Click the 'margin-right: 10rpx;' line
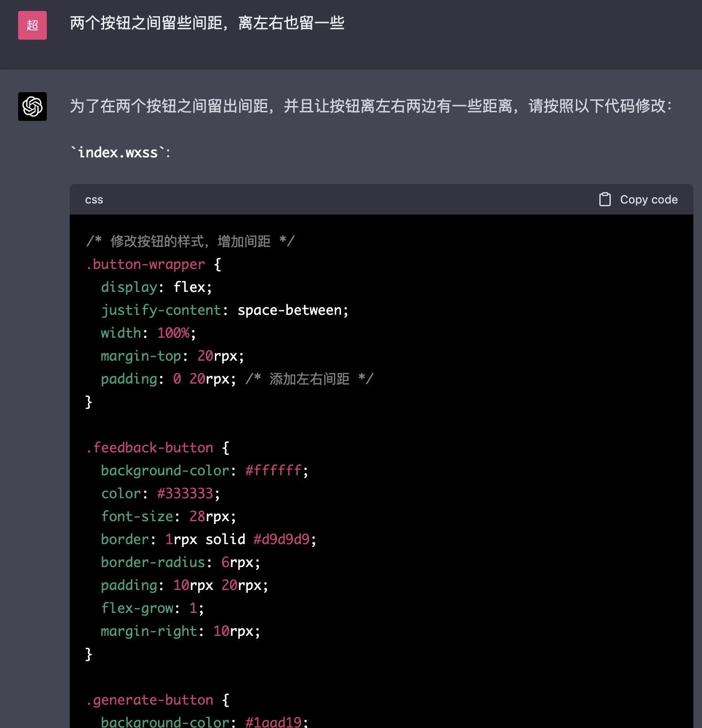 (181, 631)
